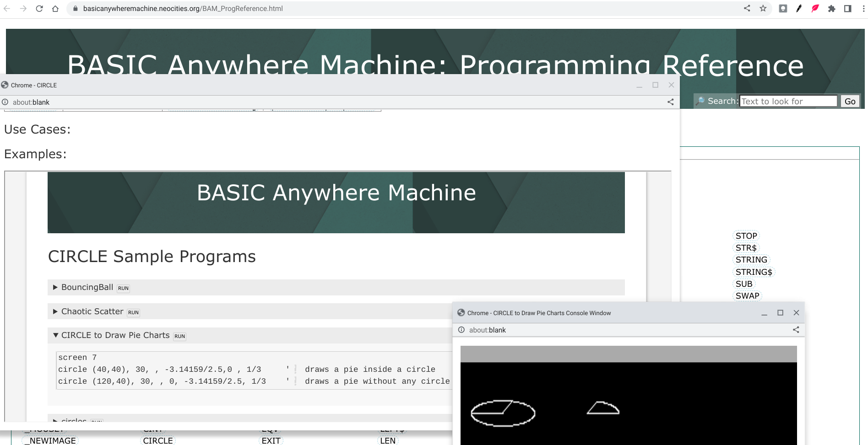Open the STRING$ keyword link
The height and width of the screenshot is (445, 868).
[x=754, y=272]
